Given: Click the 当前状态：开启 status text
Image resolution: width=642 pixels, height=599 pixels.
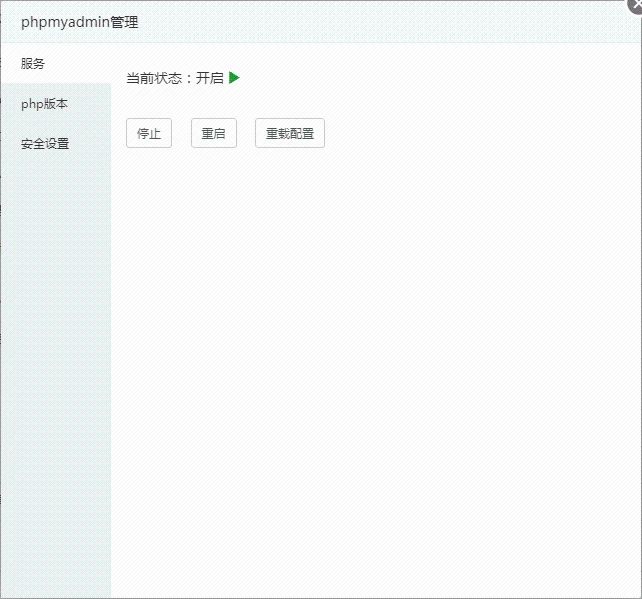Looking at the screenshot, I should [x=175, y=78].
